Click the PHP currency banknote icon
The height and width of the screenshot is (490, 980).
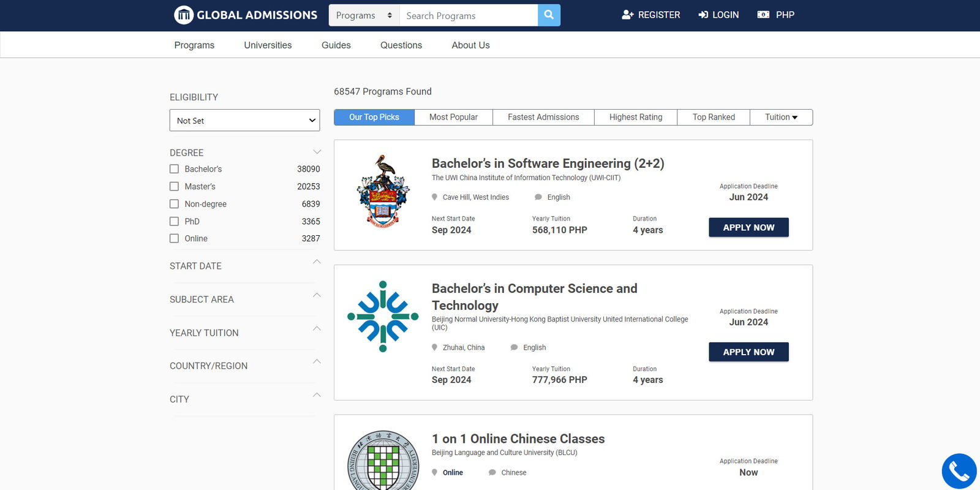[x=763, y=15]
